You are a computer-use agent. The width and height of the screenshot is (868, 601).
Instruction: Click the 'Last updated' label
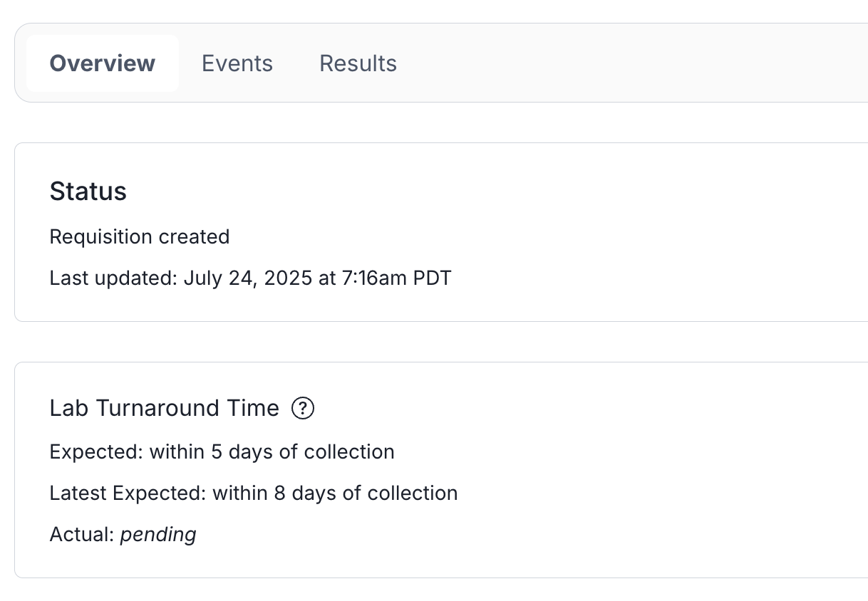tap(113, 278)
